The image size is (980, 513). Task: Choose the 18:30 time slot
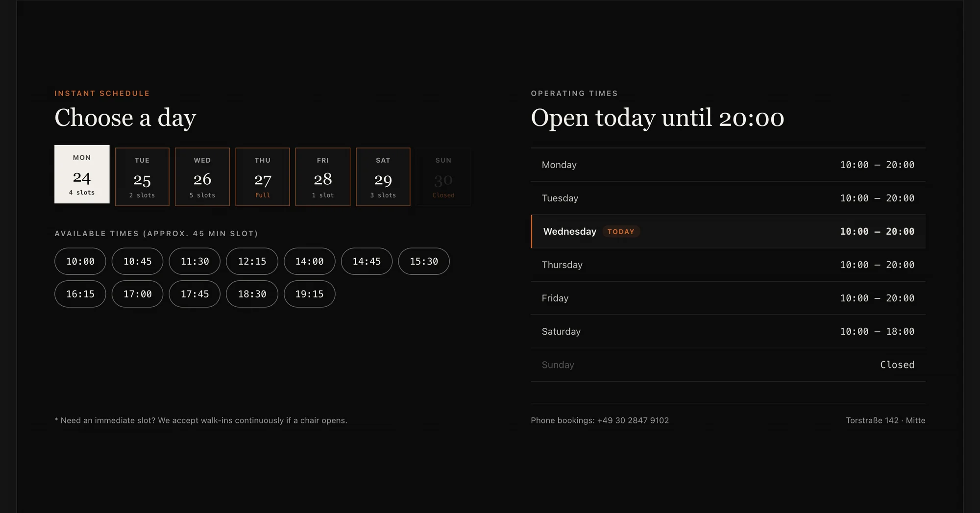252,294
